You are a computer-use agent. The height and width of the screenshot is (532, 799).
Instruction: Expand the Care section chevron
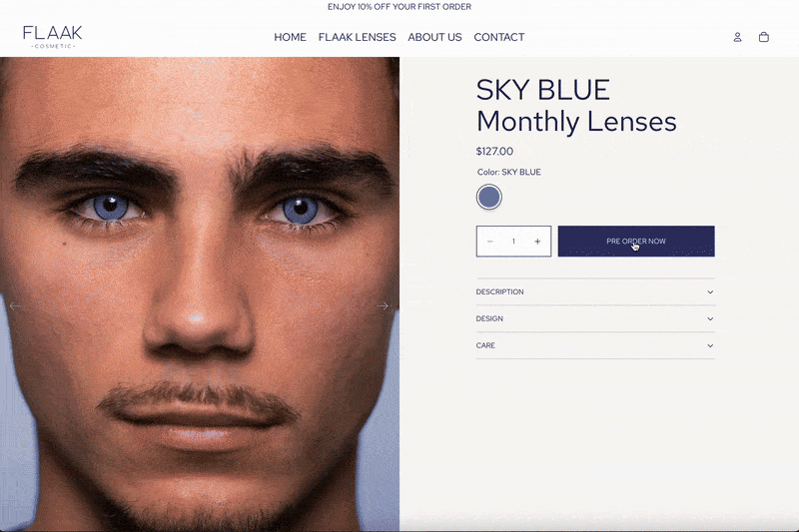click(x=710, y=345)
